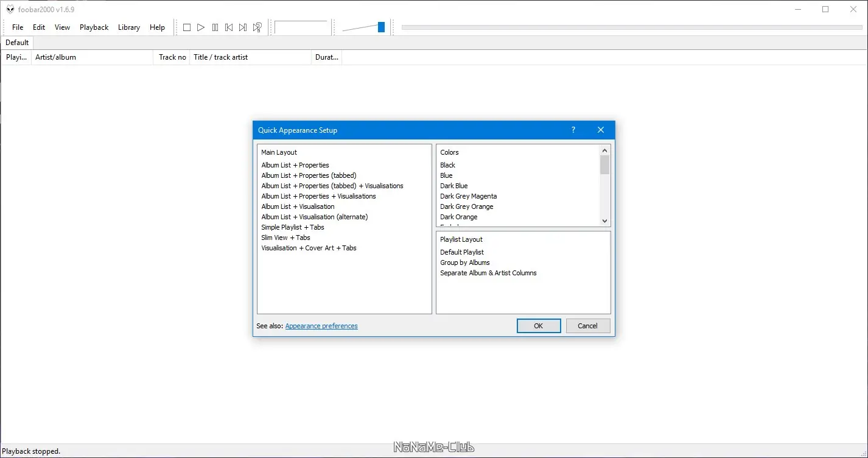Open the Appearance preferences link

[321, 326]
